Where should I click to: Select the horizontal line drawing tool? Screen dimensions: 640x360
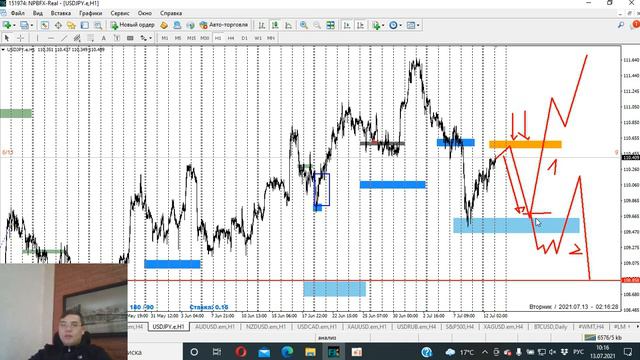(x=51, y=38)
